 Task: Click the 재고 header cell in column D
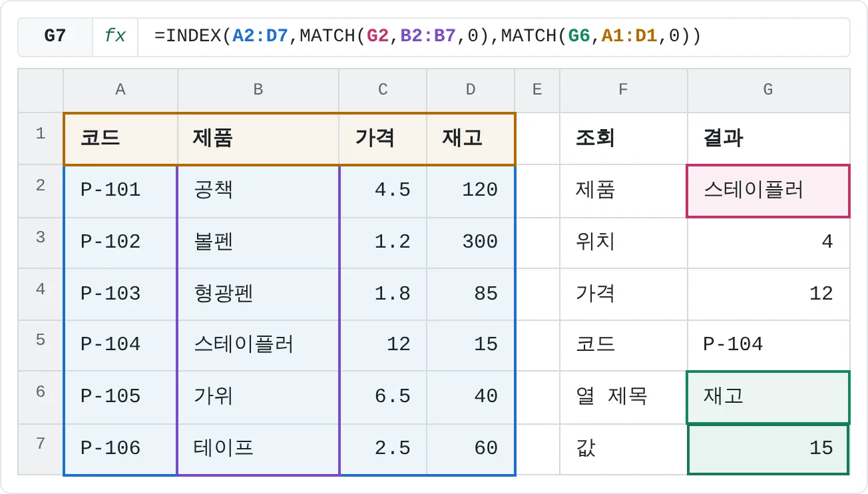tap(471, 138)
